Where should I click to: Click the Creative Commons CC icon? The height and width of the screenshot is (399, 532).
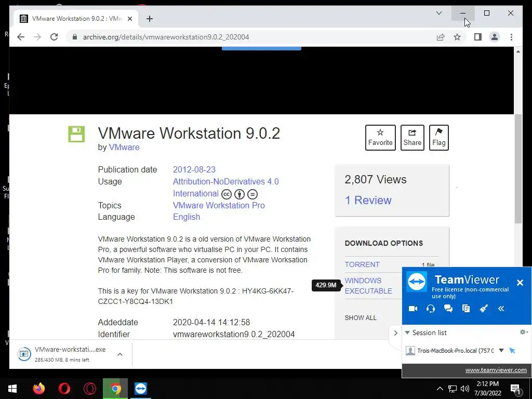click(x=227, y=194)
